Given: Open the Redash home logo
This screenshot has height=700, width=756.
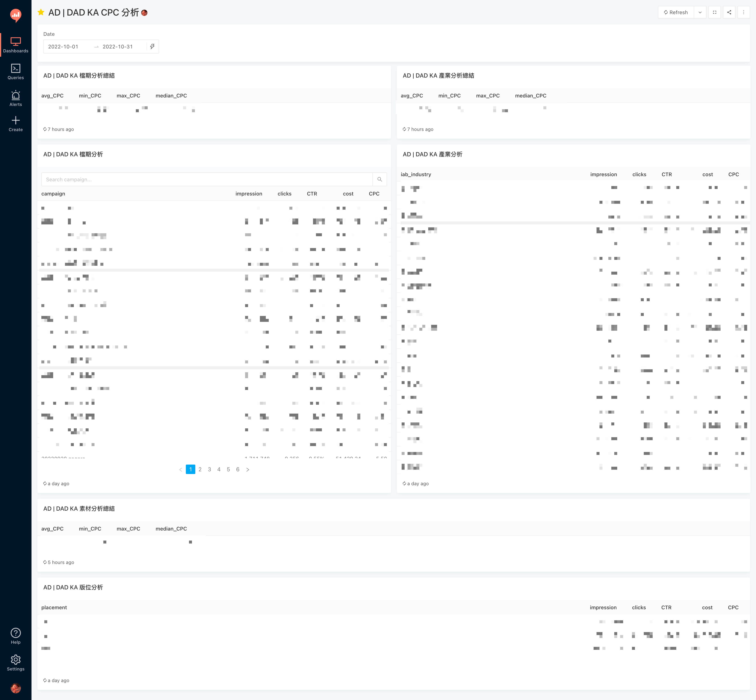Looking at the screenshot, I should (16, 15).
